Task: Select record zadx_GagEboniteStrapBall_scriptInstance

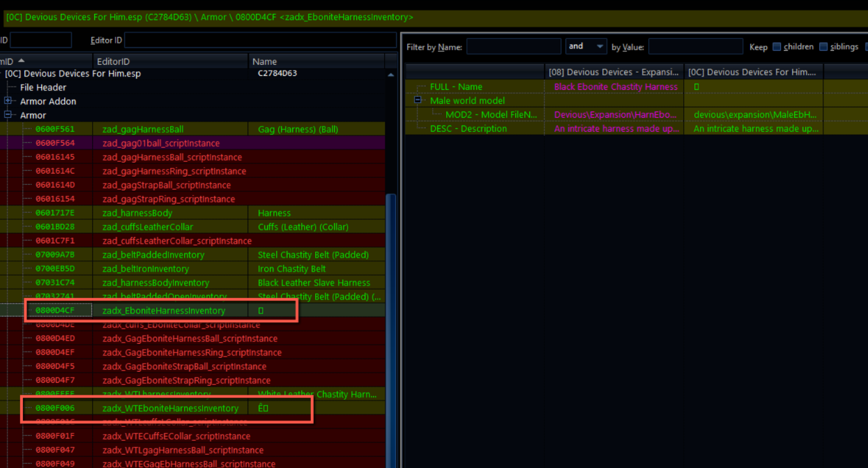Action: 192,366
